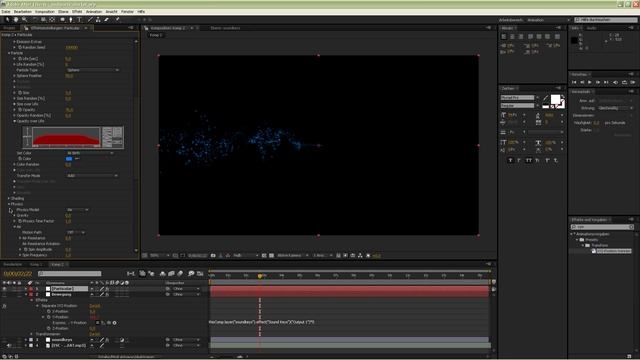Open Particle Type dropdown showing Sphere

[93, 70]
